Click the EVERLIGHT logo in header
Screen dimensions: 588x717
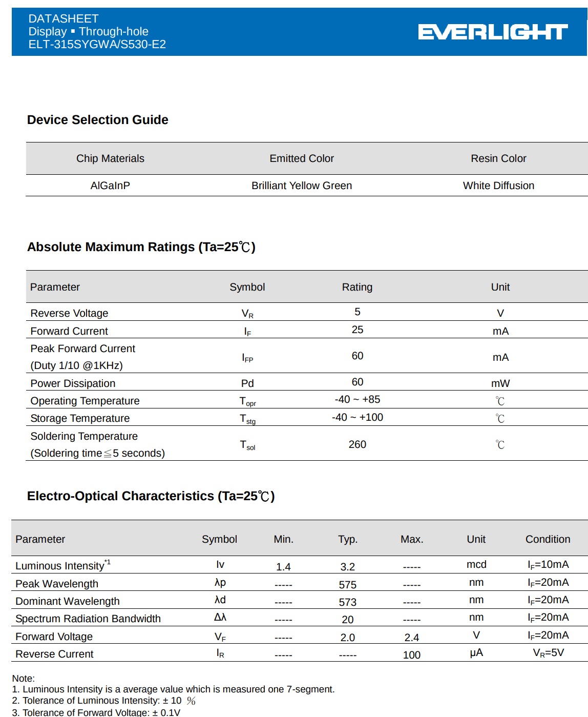point(493,32)
